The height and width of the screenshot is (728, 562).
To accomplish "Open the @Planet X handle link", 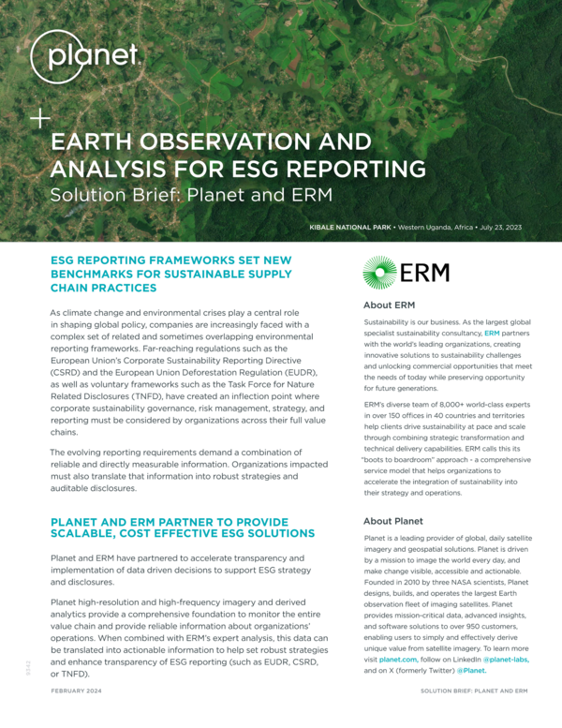I will (x=471, y=671).
